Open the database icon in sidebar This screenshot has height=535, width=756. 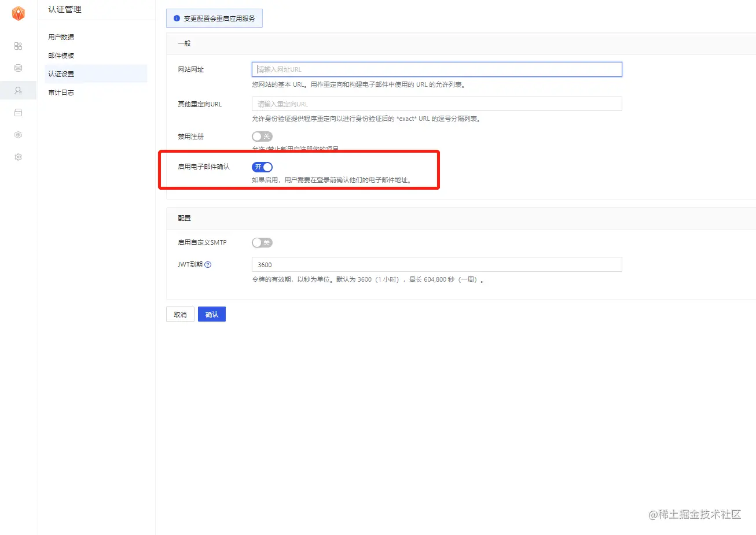coord(18,68)
